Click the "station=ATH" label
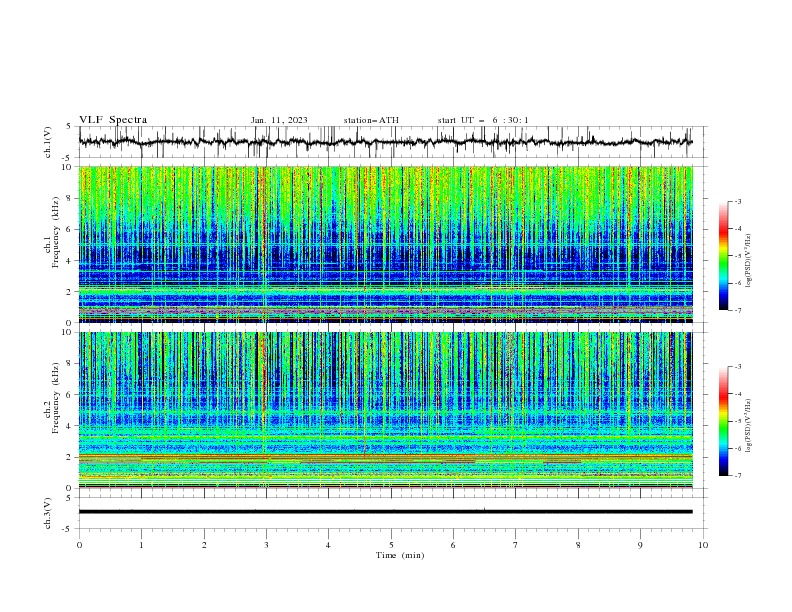Screen dimensions: 792x612 point(371,120)
